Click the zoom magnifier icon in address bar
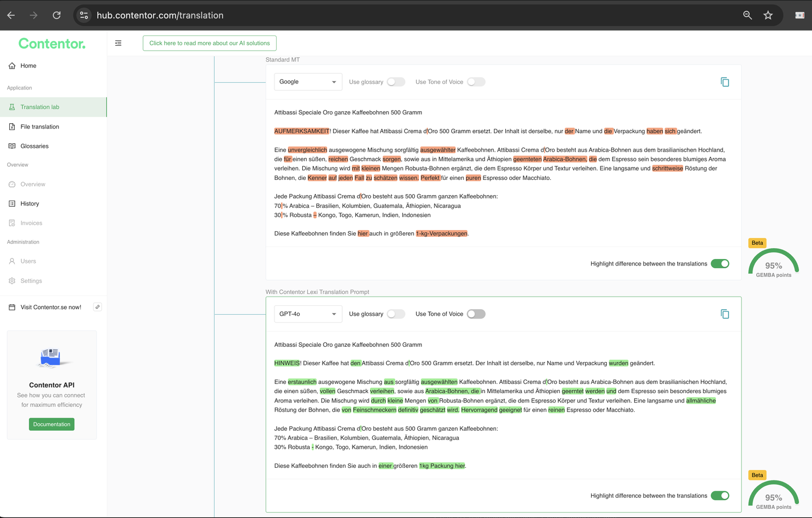812x518 pixels. point(748,15)
